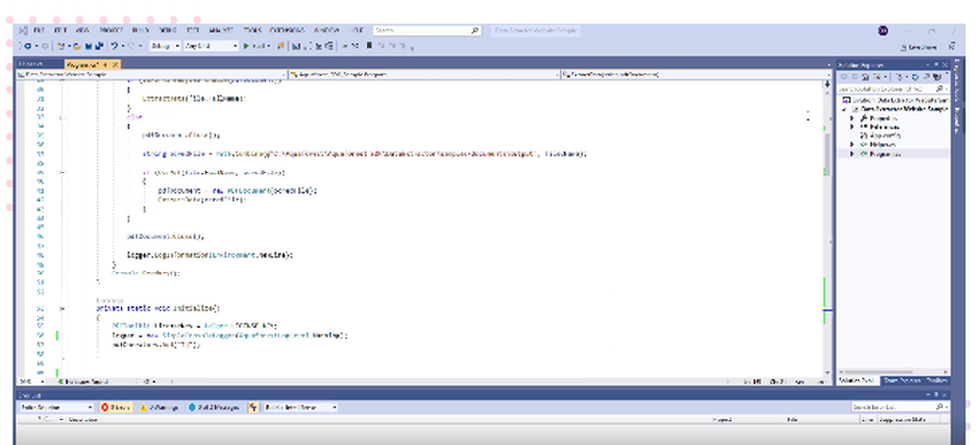The height and width of the screenshot is (445, 980).
Task: Click the Undo icon in toolbar
Action: [115, 46]
